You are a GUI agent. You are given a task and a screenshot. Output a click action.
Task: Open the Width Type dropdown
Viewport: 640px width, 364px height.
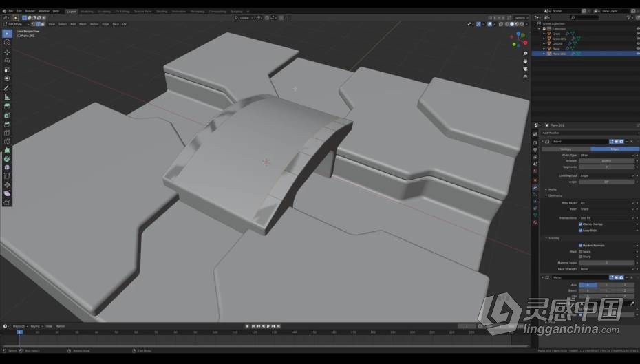point(607,155)
